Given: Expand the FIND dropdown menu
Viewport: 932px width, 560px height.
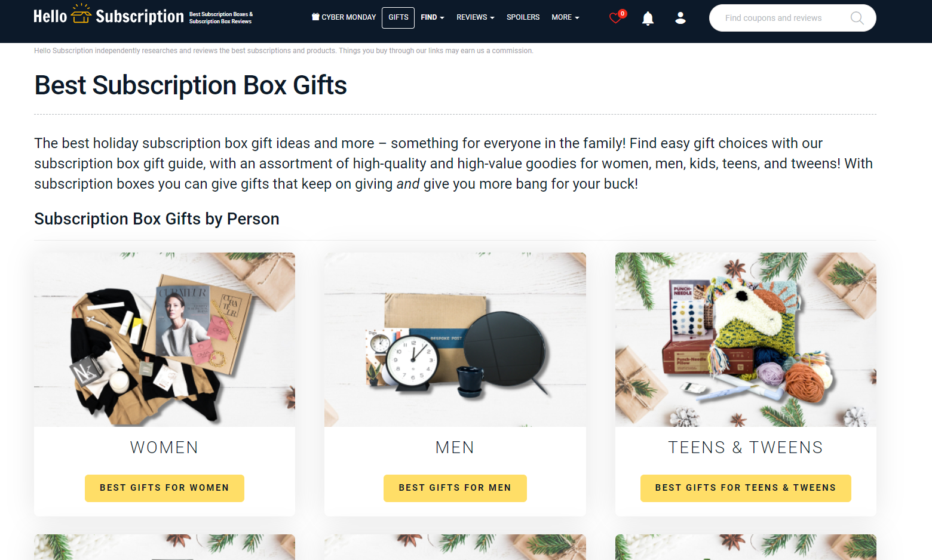Looking at the screenshot, I should 433,17.
